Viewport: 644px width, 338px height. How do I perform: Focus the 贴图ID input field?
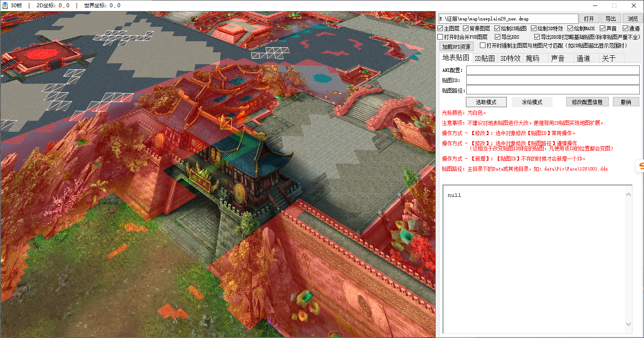[553, 80]
